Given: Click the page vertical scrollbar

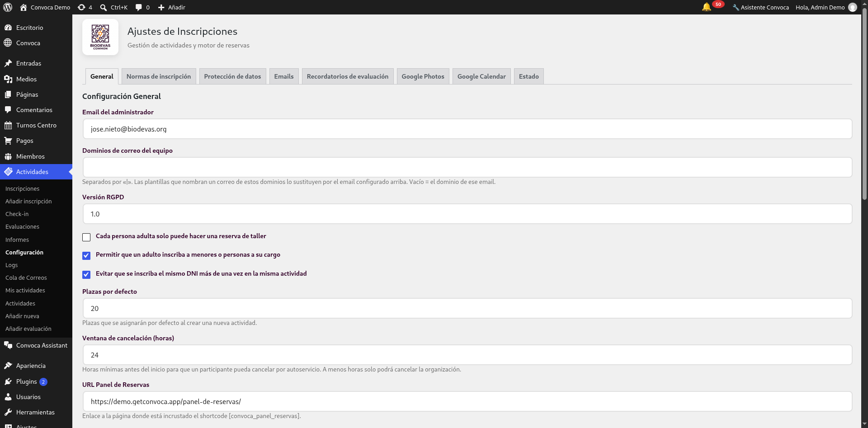Looking at the screenshot, I should coord(864,104).
